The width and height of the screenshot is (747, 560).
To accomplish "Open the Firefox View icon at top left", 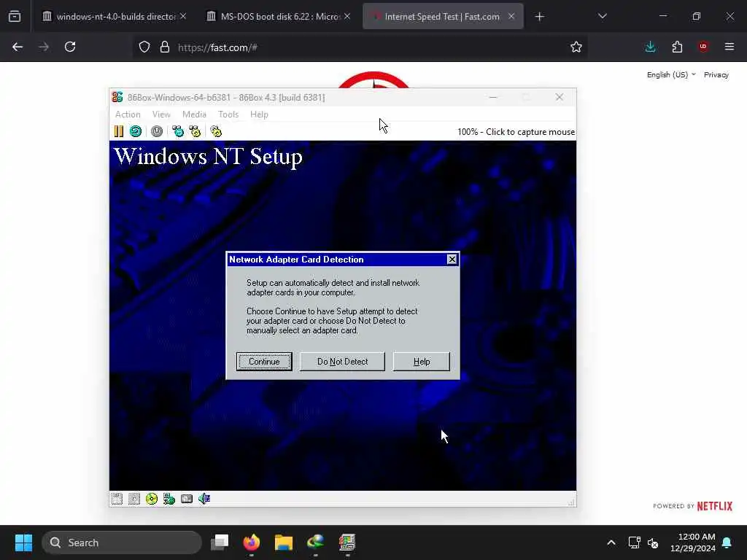I will coord(15,17).
